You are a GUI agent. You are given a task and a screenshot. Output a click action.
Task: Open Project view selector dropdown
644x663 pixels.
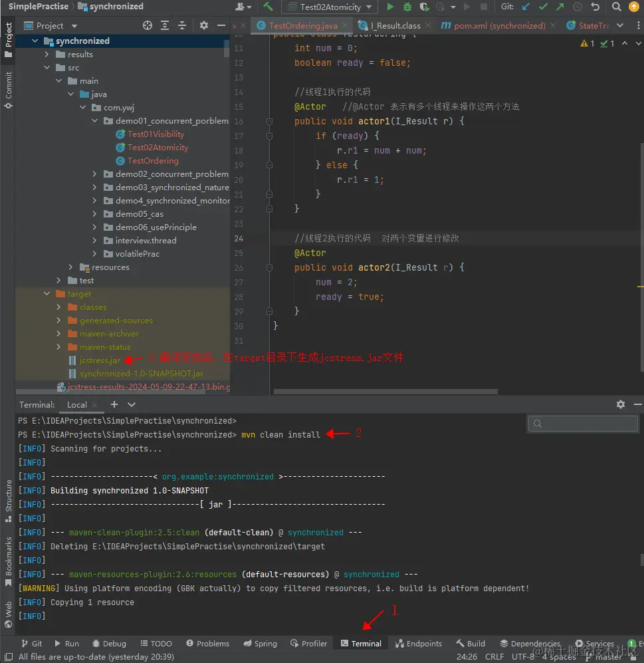74,26
